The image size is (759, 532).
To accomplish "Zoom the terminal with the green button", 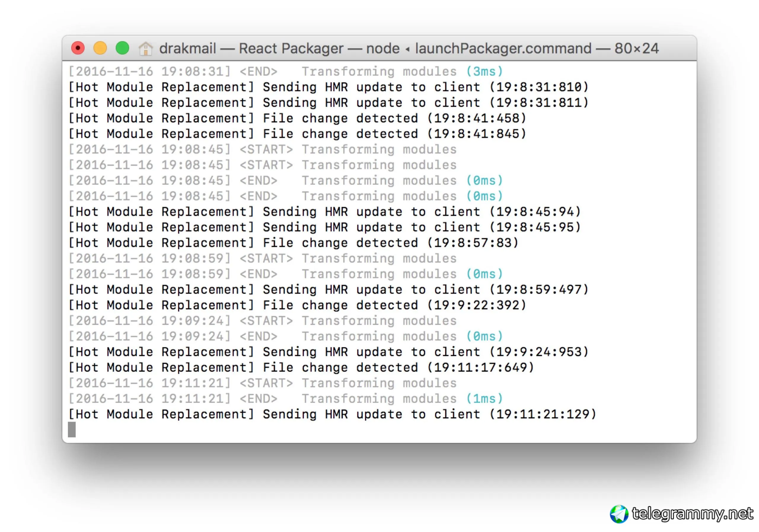I will (122, 48).
